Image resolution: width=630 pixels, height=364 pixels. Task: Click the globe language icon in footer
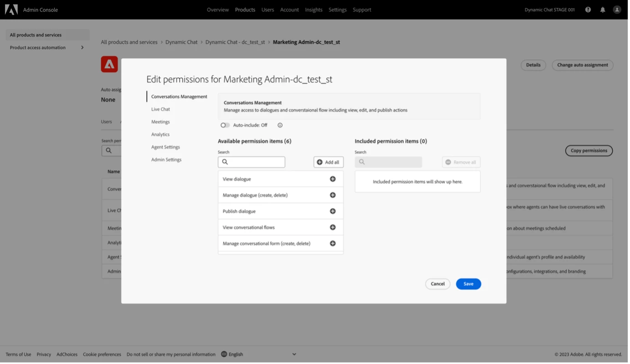pyautogui.click(x=224, y=355)
